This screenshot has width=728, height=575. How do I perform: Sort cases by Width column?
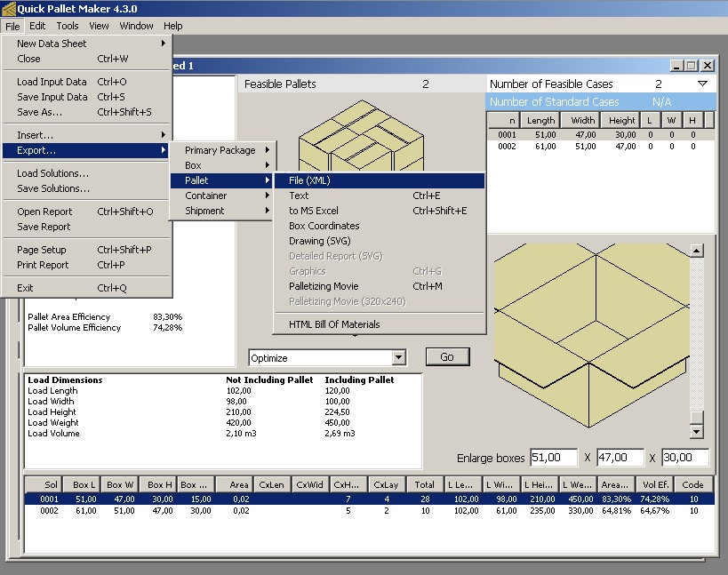[x=580, y=121]
